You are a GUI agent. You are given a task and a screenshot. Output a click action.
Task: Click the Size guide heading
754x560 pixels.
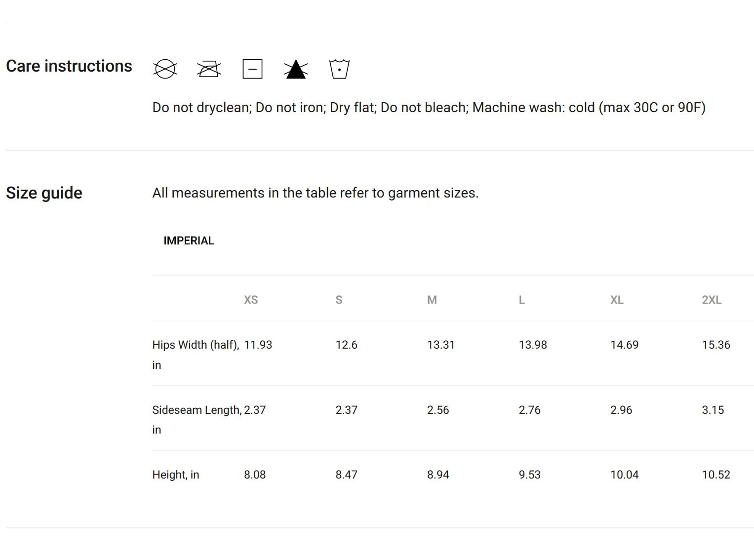[x=44, y=193]
